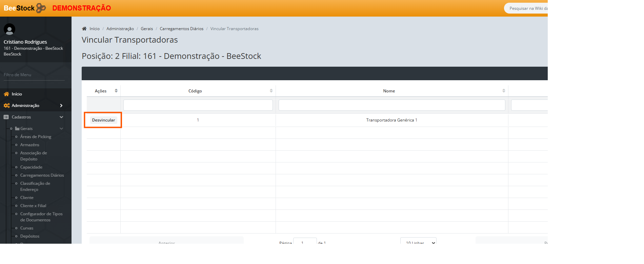Open Áreas de Picking menu item
The width and height of the screenshot is (644, 264).
tap(36, 137)
